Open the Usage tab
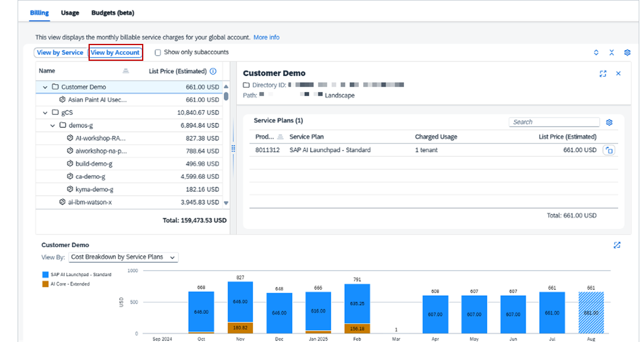 coord(70,12)
